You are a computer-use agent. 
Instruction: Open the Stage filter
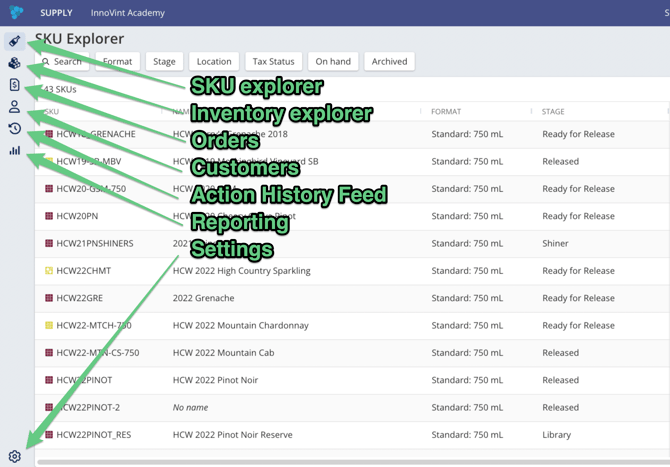click(x=165, y=62)
